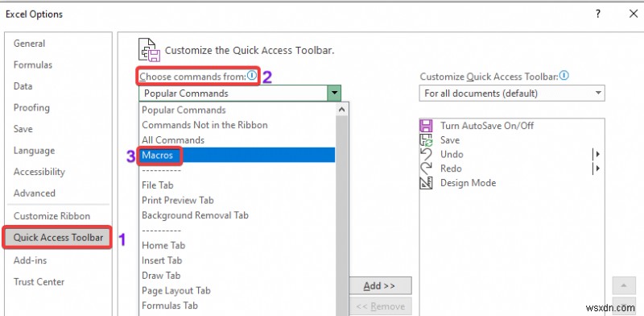644x316 pixels.
Task: Select the Undo text in toolbar list
Action: [x=452, y=154]
